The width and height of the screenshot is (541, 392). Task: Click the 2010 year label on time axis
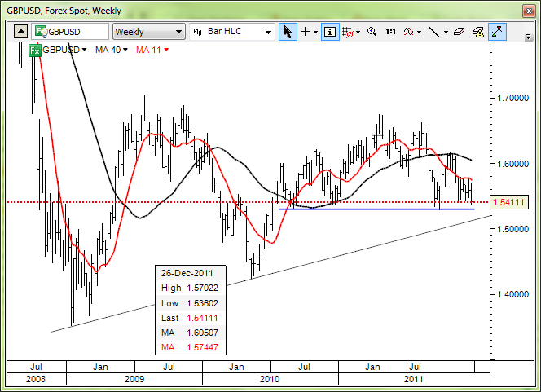pyautogui.click(x=270, y=379)
